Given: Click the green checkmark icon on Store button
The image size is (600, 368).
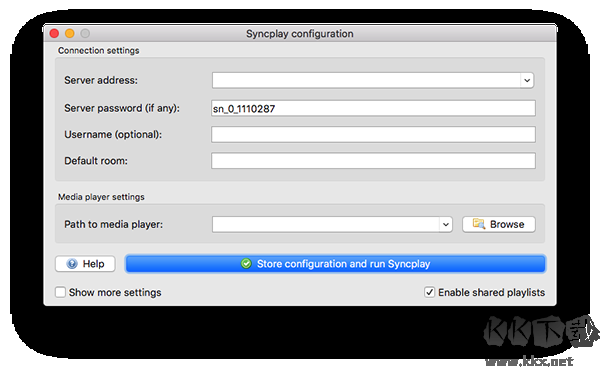Looking at the screenshot, I should point(246,264).
